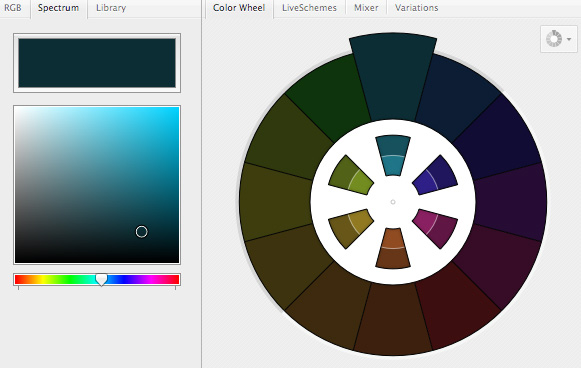Screen dimensions: 581x368
Task: Select the Spectrum tab
Action: tap(59, 8)
